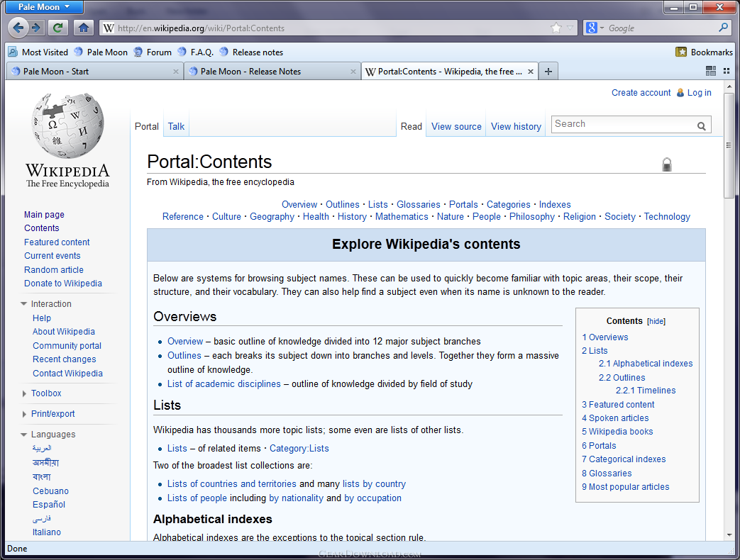The width and height of the screenshot is (740, 560).
Task: Open the Featured content sidebar link
Action: click(57, 242)
